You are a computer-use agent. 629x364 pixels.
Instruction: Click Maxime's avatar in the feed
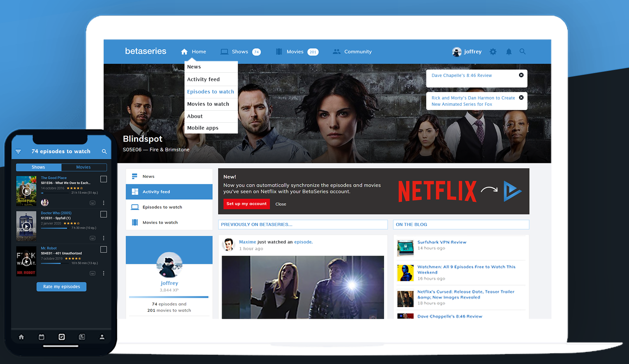pyautogui.click(x=228, y=244)
